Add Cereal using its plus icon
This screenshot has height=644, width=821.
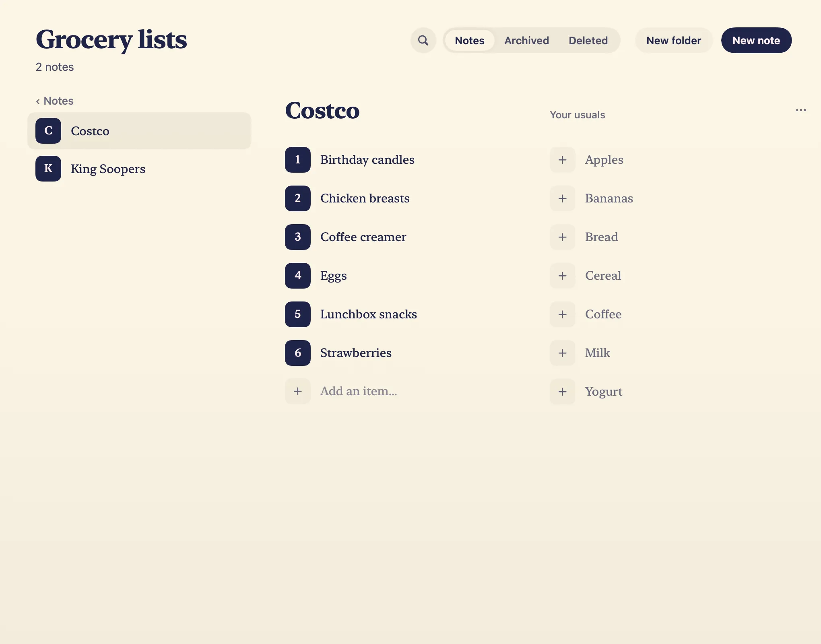[x=562, y=276]
